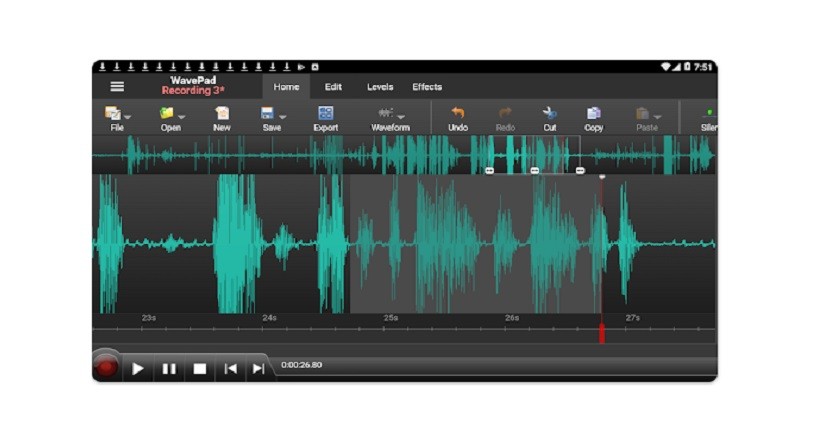Expand the Open dropdown arrow
This screenshot has height=430, width=822.
click(x=181, y=117)
